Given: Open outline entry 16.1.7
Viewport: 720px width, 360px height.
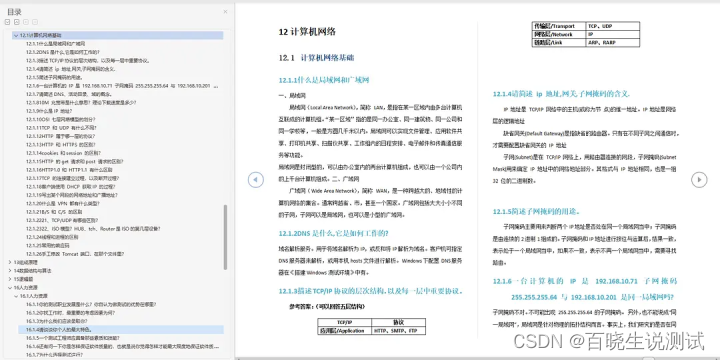Looking at the screenshot, I should tap(55, 354).
